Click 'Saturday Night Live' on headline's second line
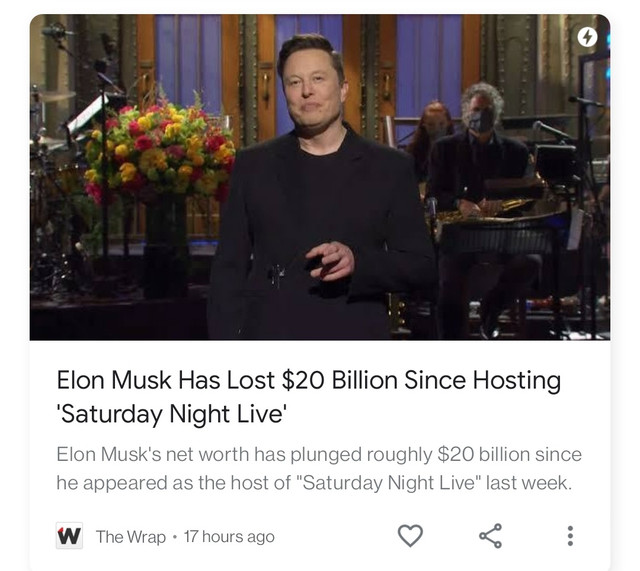 click(171, 414)
